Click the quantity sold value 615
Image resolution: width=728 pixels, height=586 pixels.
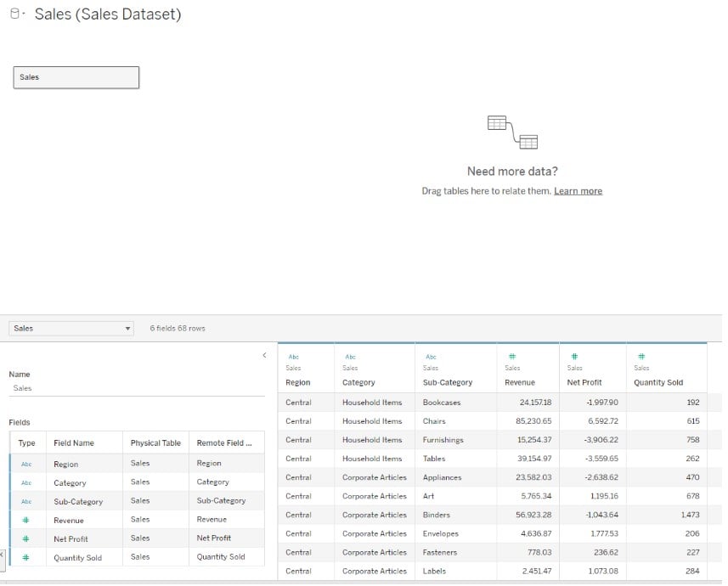click(692, 421)
